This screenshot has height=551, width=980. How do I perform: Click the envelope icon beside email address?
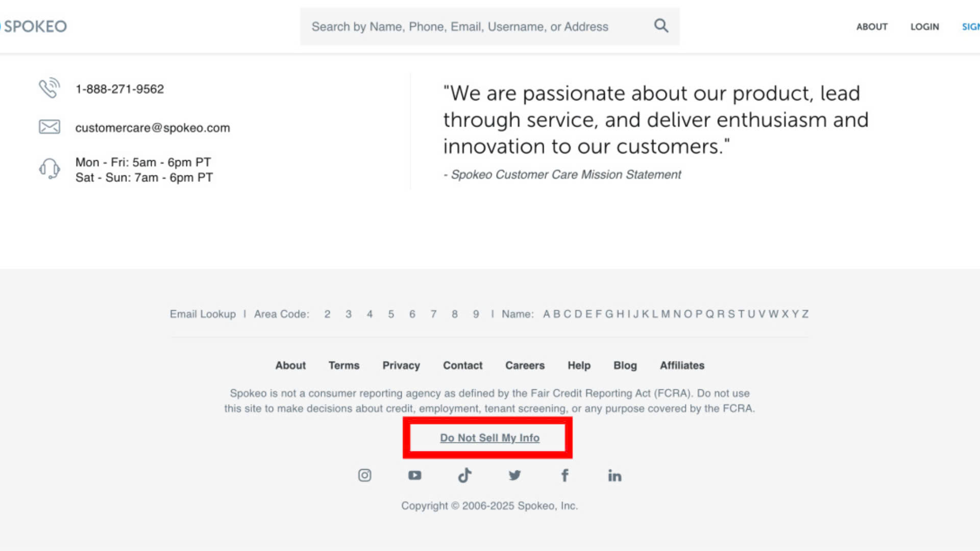pyautogui.click(x=50, y=127)
